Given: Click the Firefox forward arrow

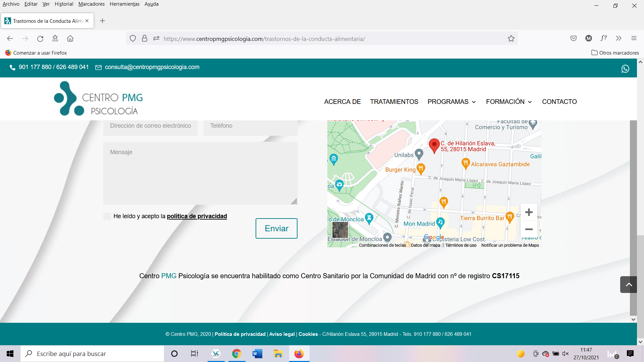Looking at the screenshot, I should (25, 39).
